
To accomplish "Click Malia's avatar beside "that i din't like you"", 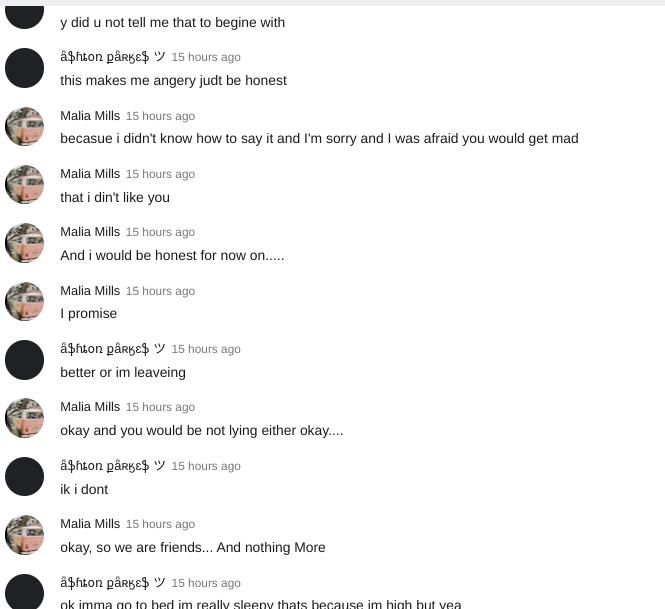I will pos(25,185).
